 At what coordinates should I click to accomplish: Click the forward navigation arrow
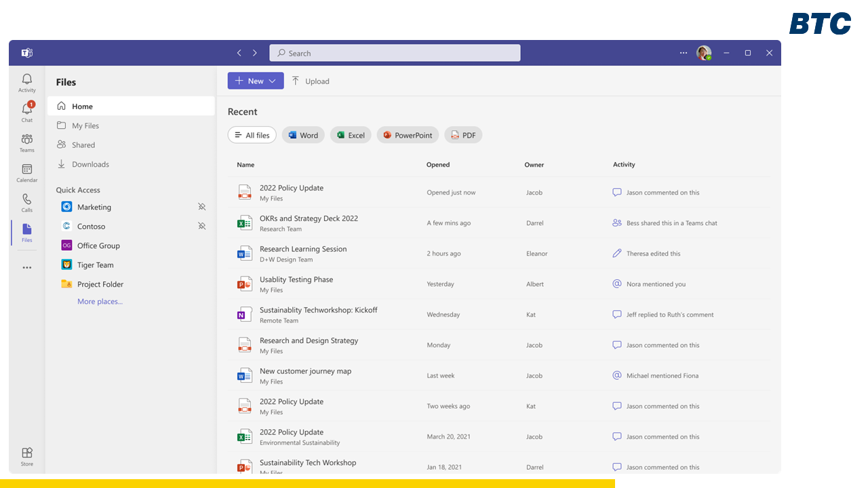pos(255,53)
